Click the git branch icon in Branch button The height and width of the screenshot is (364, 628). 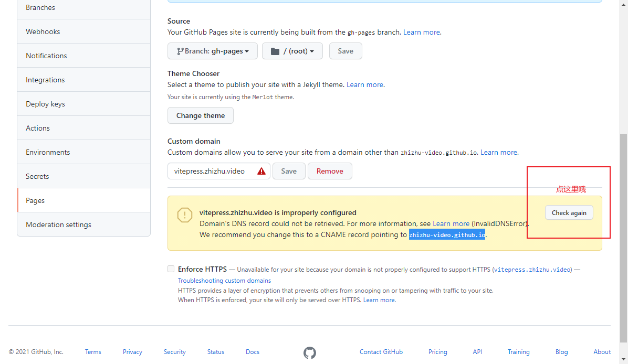coord(180,51)
